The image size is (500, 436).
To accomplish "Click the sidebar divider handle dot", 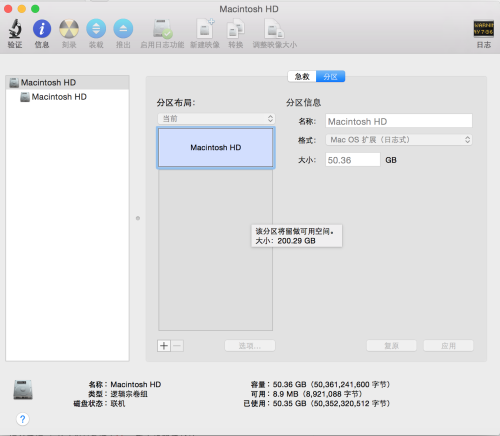I will pyautogui.click(x=138, y=218).
